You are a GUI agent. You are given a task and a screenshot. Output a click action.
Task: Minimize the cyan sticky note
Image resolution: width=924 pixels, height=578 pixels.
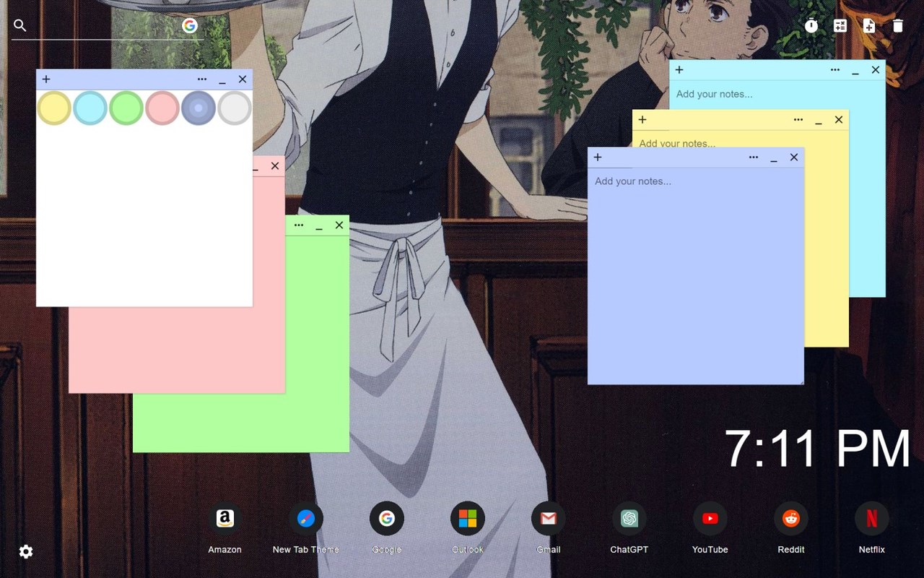tap(855, 70)
